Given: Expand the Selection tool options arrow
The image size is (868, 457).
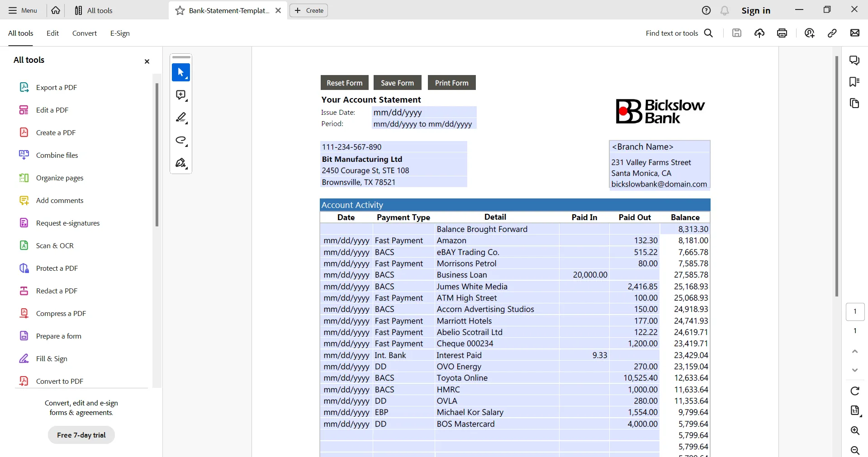Looking at the screenshot, I should click(x=186, y=78).
